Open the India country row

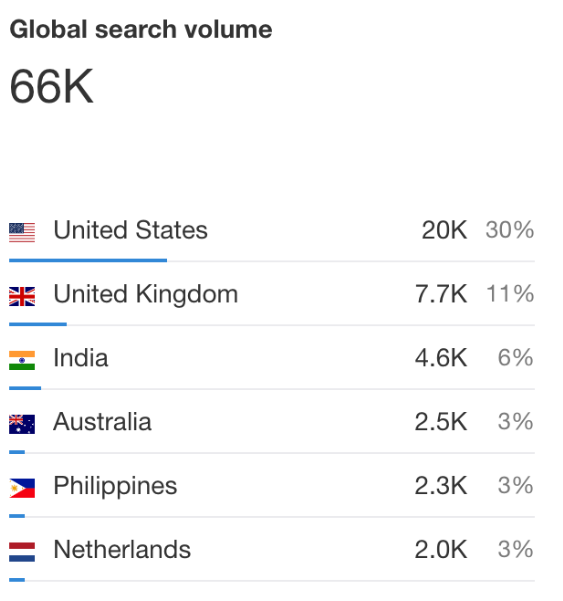coord(272,358)
